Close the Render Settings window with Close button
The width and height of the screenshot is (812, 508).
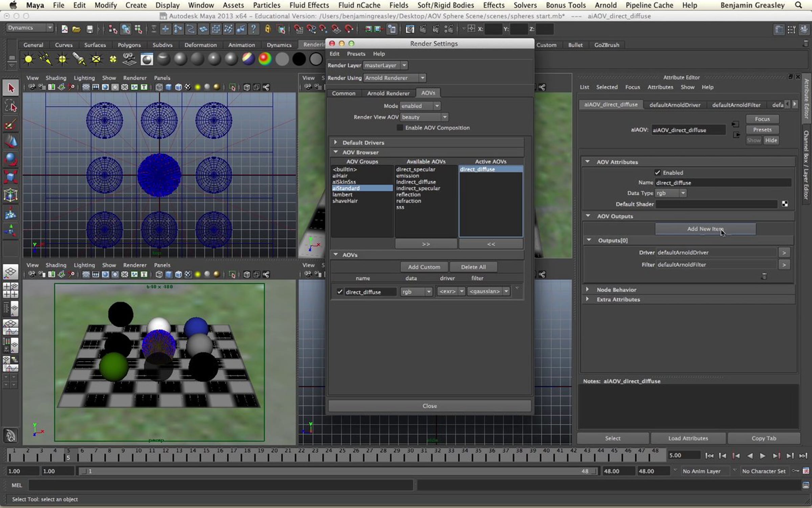[429, 406]
